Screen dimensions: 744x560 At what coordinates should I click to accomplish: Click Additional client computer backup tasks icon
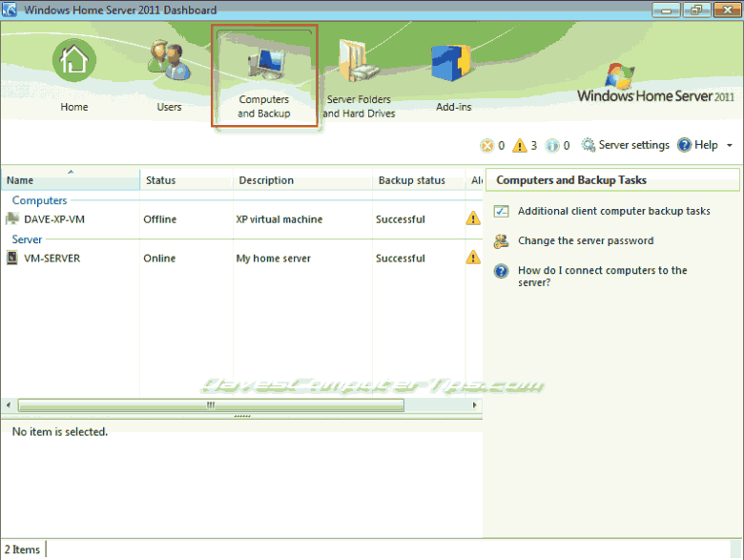tap(501, 211)
